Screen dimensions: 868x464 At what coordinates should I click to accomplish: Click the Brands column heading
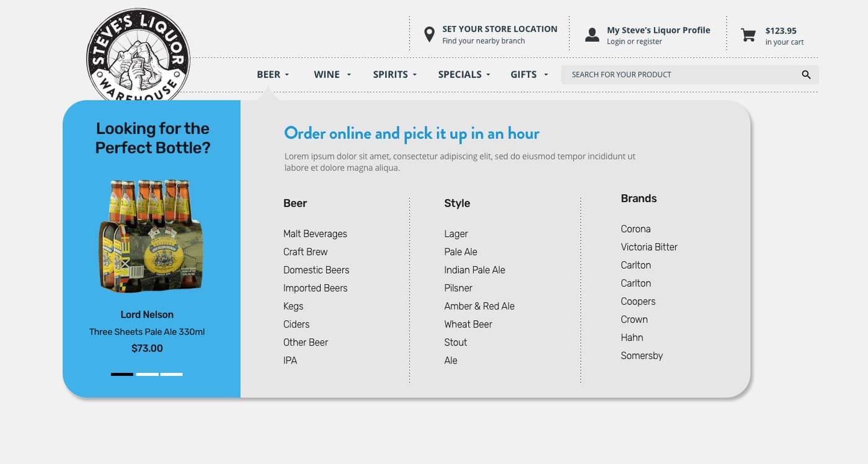point(639,199)
